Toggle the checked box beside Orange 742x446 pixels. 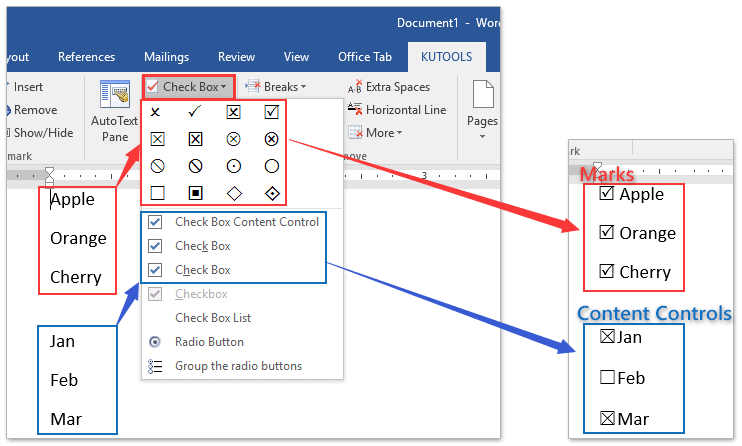(607, 232)
